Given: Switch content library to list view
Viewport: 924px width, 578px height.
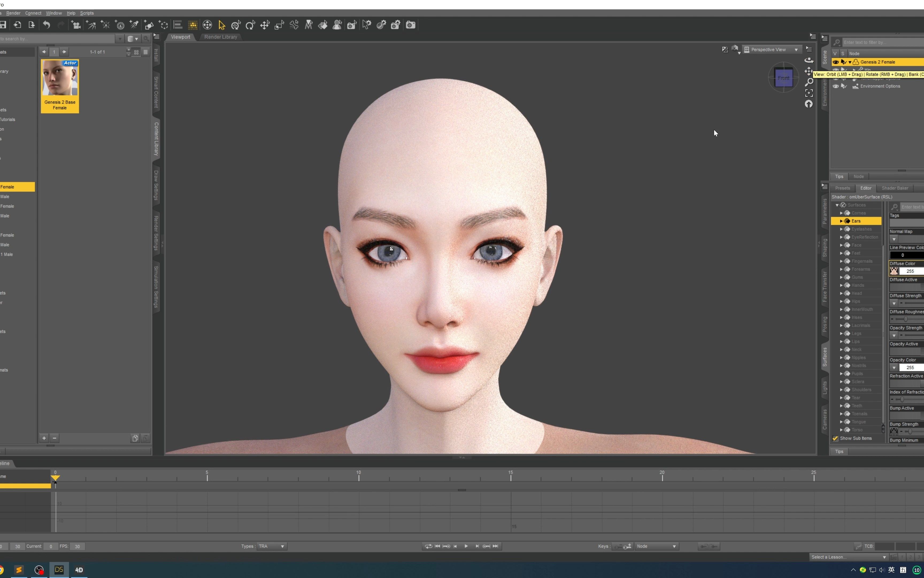Looking at the screenshot, I should coord(145,52).
